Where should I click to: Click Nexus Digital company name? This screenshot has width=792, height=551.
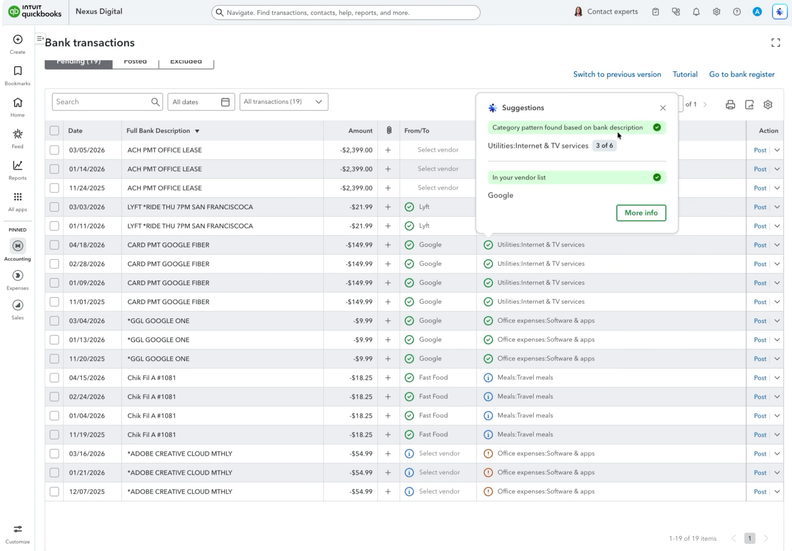click(x=99, y=12)
